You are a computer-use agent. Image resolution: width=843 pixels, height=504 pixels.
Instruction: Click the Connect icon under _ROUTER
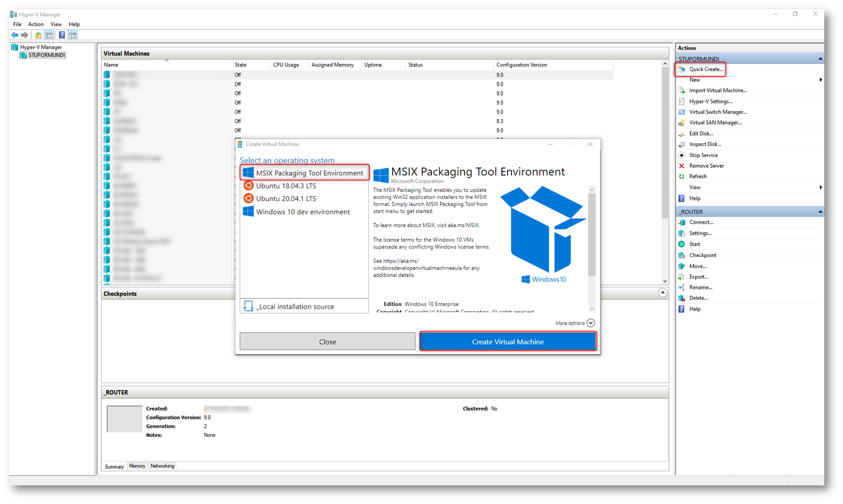(682, 222)
